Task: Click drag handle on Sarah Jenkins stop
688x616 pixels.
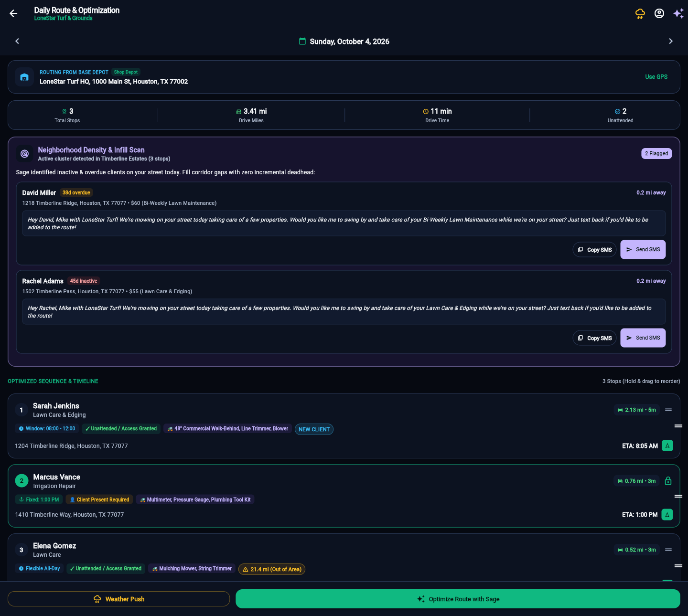Action: (668, 410)
